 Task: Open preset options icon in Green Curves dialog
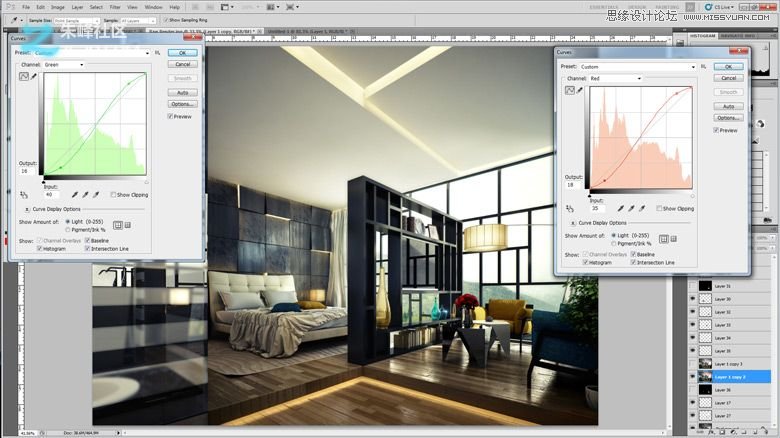click(x=157, y=52)
